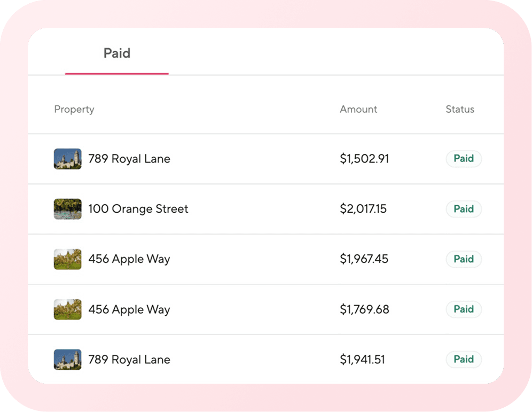Open thumbnail for the $1,941.51 Royal Lane row
Image resolution: width=532 pixels, height=412 pixels.
67,360
